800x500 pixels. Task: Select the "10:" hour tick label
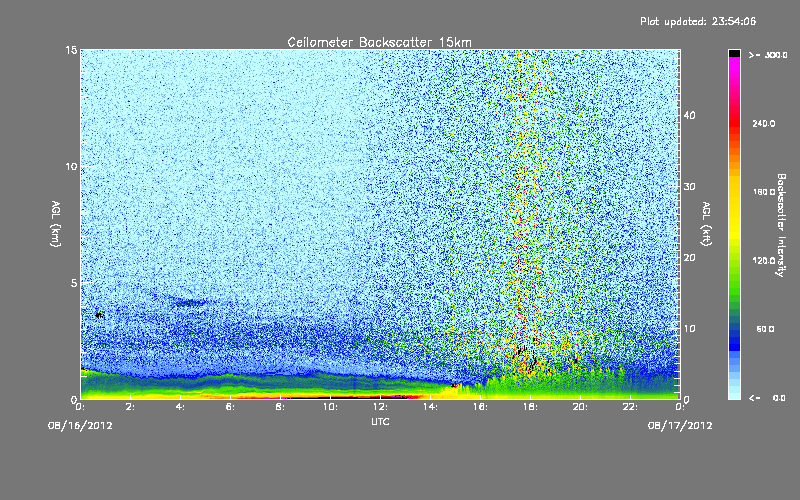tap(330, 407)
